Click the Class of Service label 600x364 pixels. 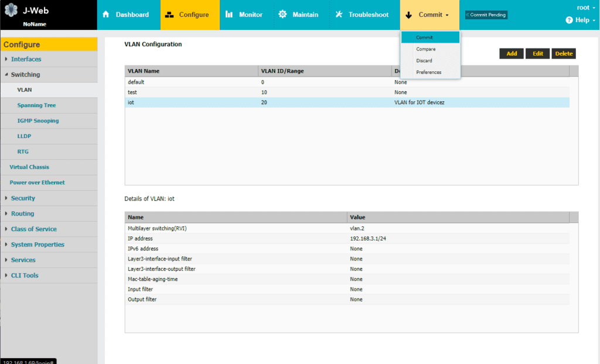tap(33, 229)
